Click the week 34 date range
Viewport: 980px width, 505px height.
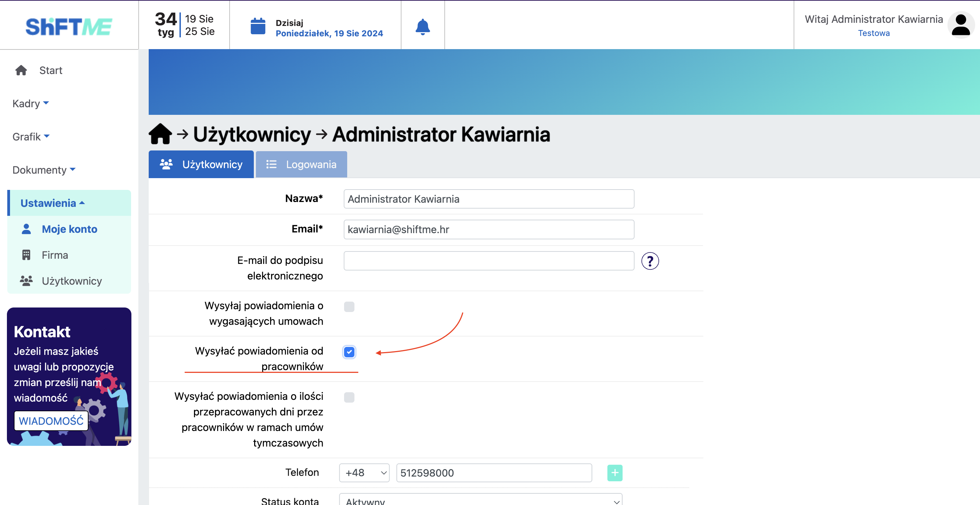tap(185, 25)
